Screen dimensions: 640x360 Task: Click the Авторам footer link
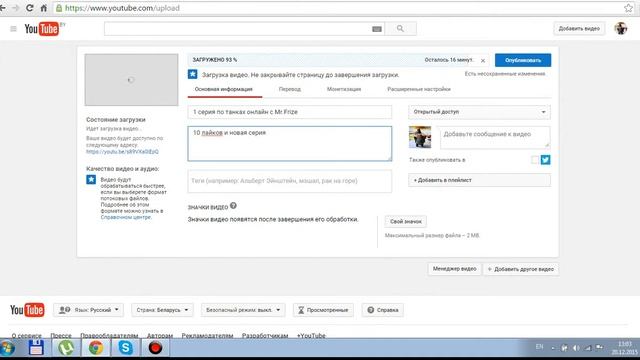tap(160, 336)
